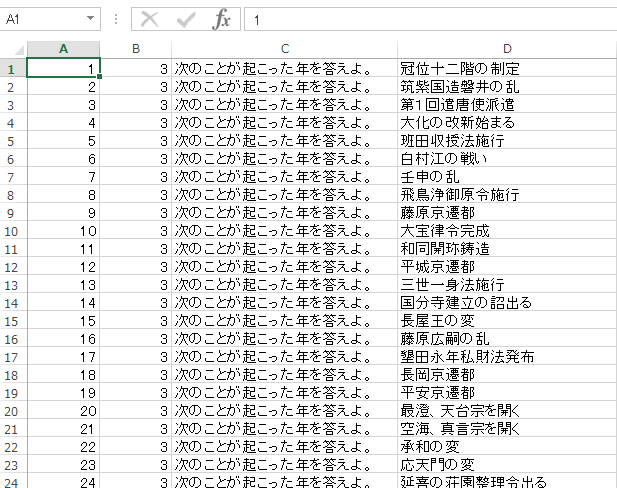This screenshot has width=617, height=488.
Task: Click cell A10 with value 10
Action: pos(63,231)
